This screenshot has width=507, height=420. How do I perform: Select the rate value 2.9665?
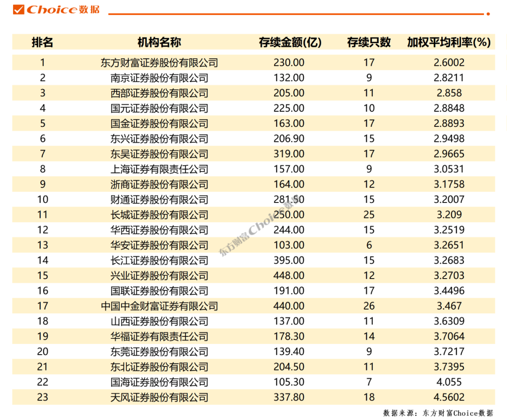[x=449, y=154]
